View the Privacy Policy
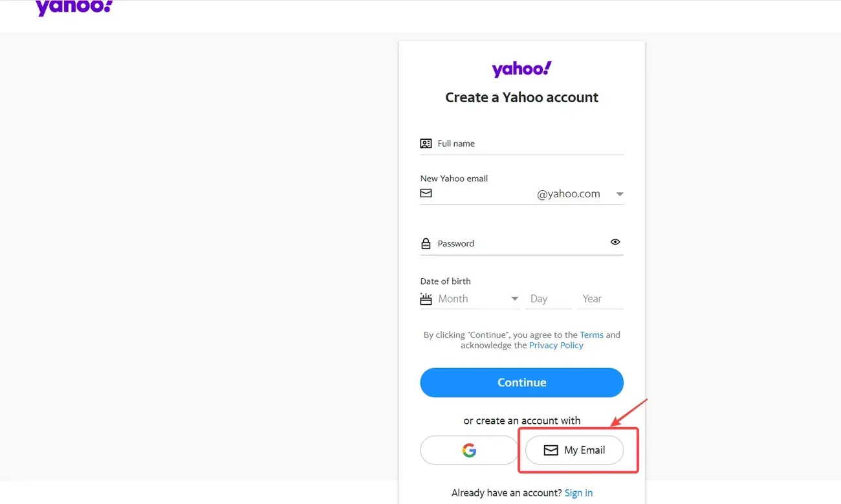 556,345
